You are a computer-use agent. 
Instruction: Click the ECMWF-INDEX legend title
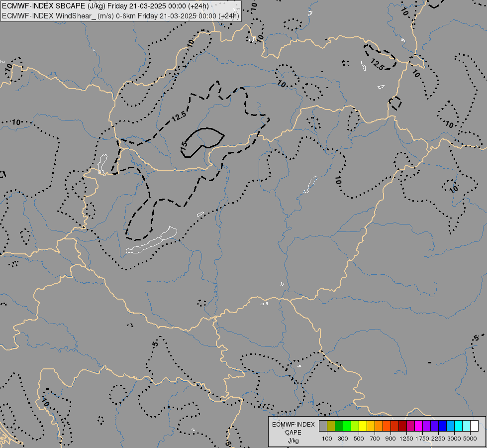[x=293, y=425]
